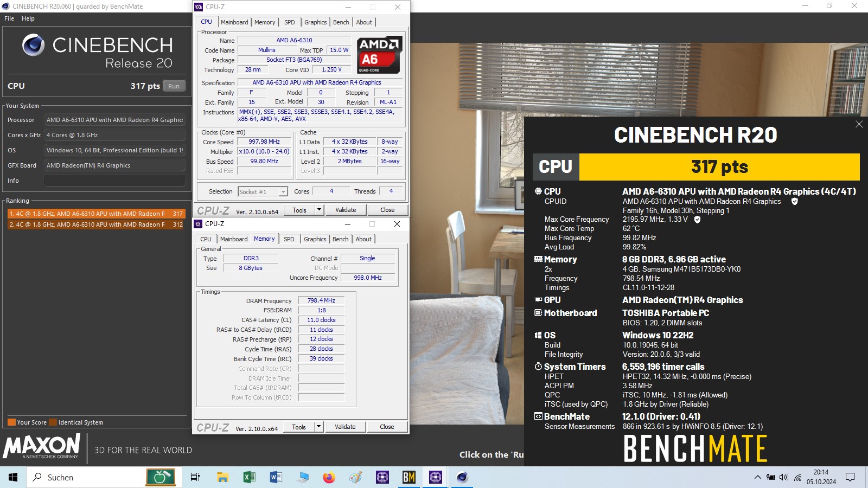Click the Tools button in upper CPU-Z
The image size is (868, 488).
299,210
